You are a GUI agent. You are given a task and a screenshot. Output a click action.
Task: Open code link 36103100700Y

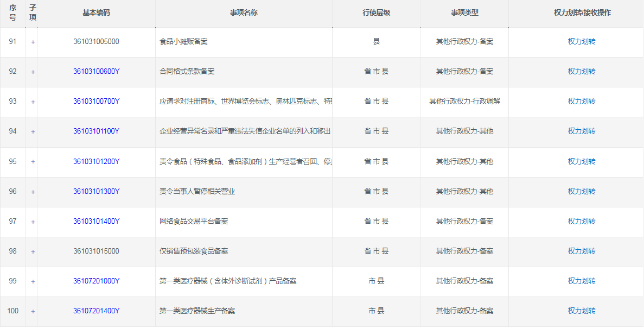(96, 102)
